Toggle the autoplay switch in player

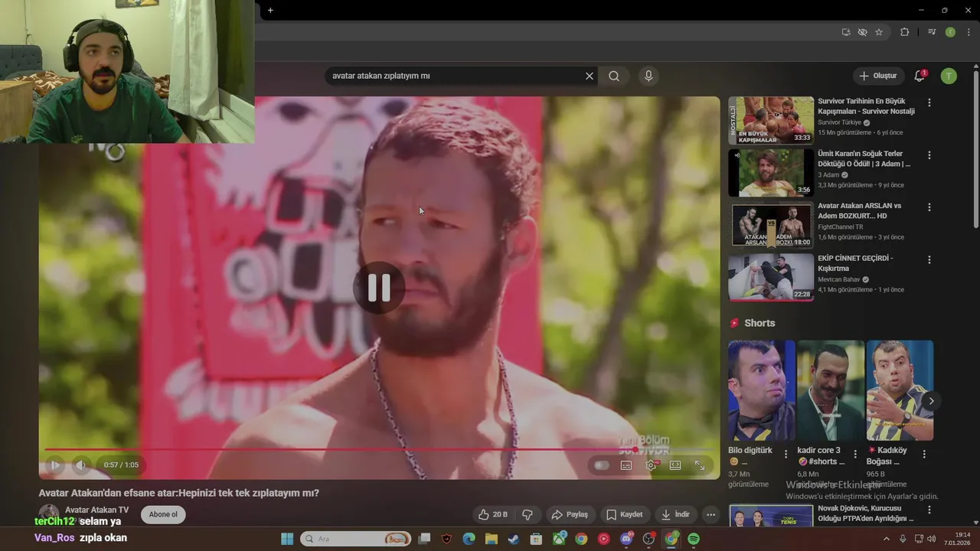[602, 465]
